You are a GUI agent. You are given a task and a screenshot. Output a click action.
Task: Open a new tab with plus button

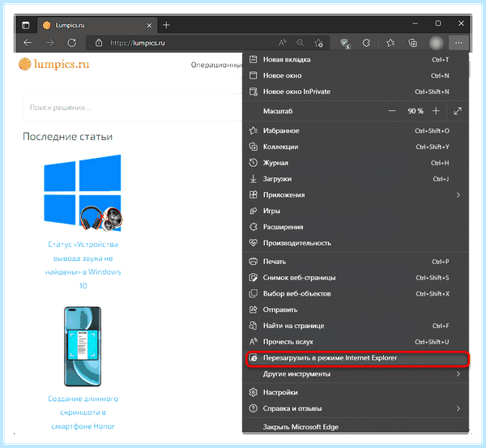166,25
